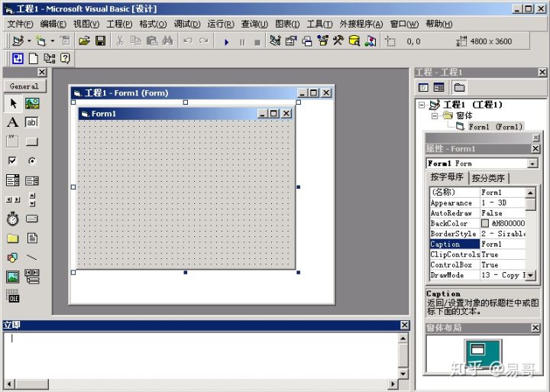550x392 pixels.
Task: Click the General toolbox tab button
Action: tap(24, 86)
